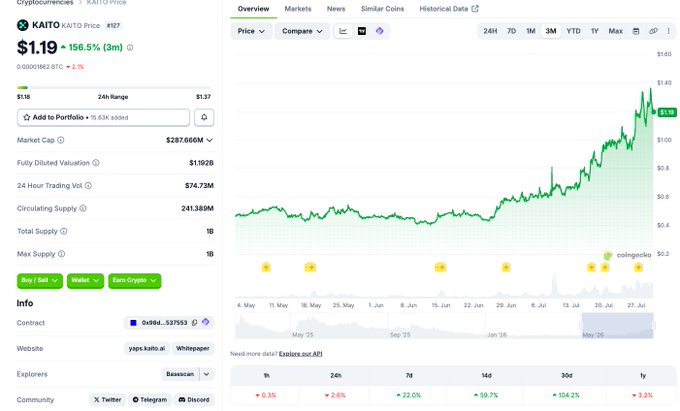
Task: Open the Wallet dropdown
Action: [85, 281]
